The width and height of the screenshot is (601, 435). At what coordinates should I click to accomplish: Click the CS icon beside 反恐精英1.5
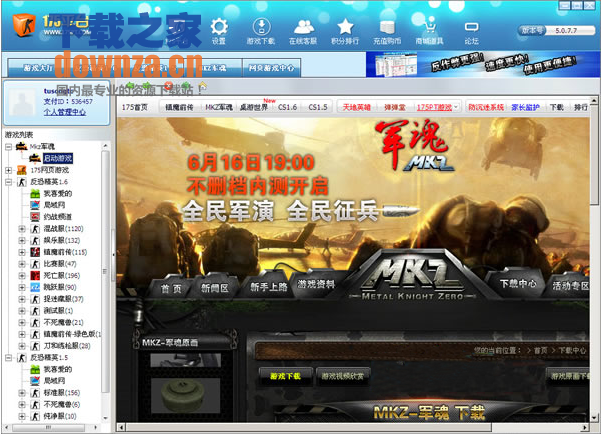22,358
